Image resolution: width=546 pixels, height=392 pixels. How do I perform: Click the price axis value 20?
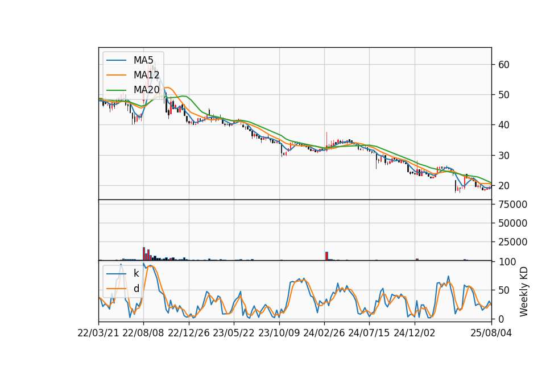504,186
